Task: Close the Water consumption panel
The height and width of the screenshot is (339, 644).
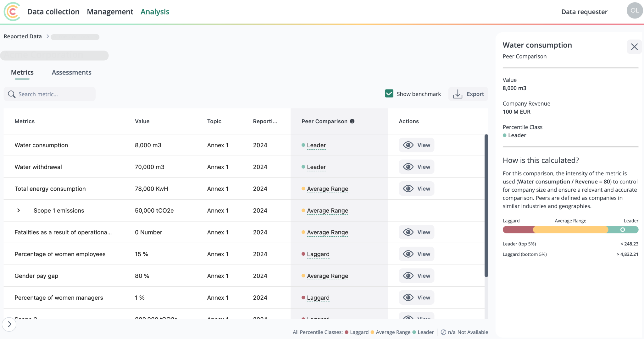Action: pos(634,47)
